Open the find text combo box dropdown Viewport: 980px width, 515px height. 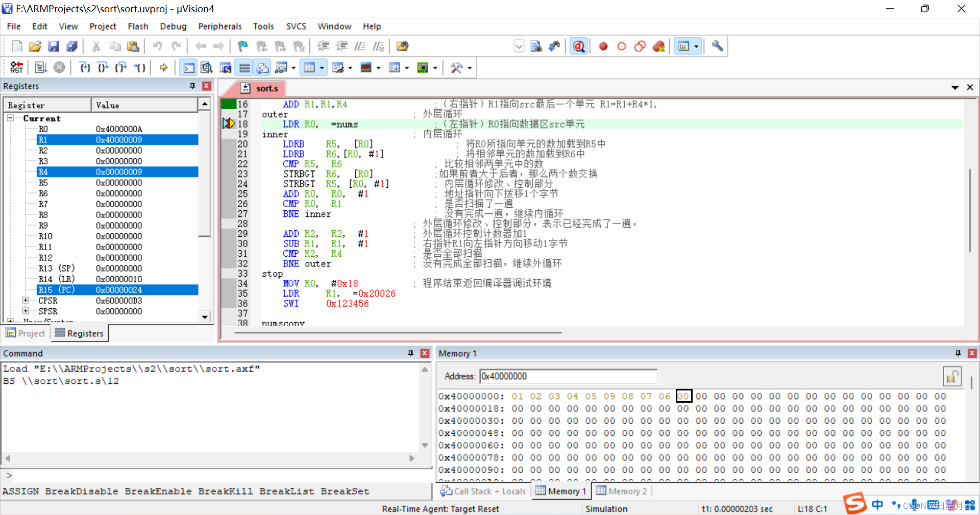pos(519,46)
